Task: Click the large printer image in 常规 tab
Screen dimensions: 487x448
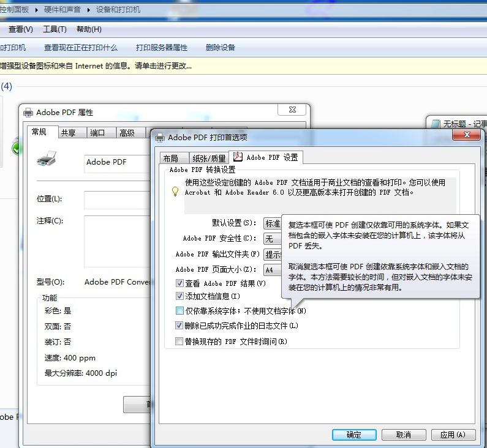Action: 47,159
